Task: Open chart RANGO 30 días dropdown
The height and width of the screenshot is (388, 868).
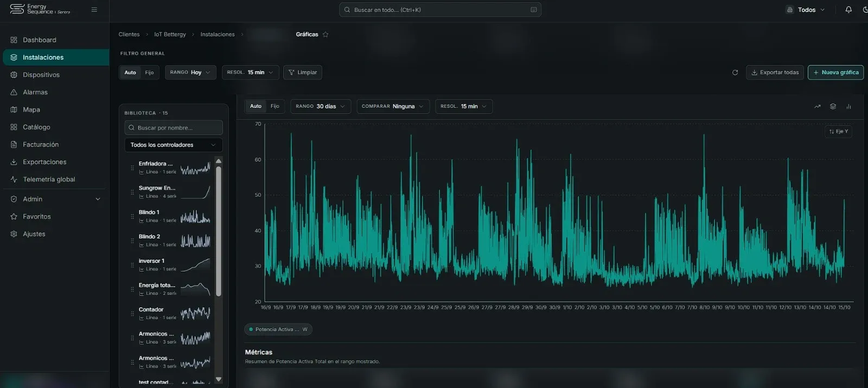Action: [321, 107]
